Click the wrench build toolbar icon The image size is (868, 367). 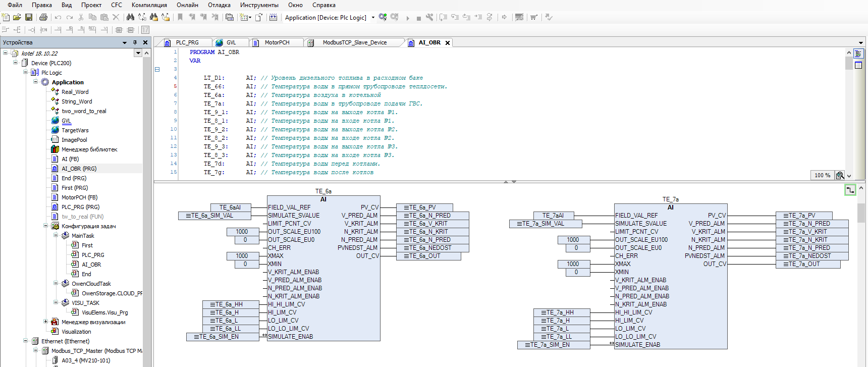[429, 17]
